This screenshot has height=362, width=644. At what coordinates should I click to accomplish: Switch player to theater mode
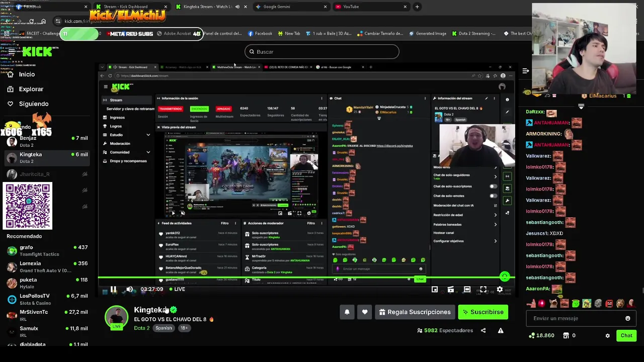click(x=467, y=289)
